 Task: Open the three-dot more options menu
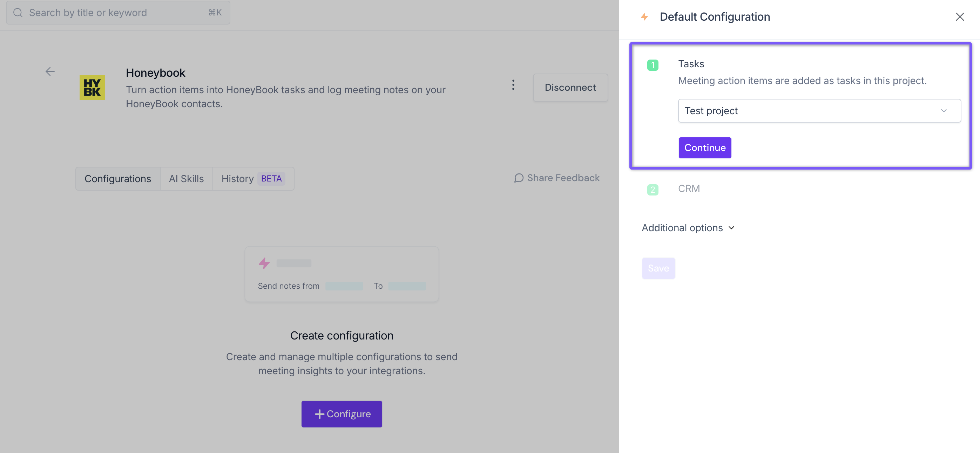pos(513,85)
